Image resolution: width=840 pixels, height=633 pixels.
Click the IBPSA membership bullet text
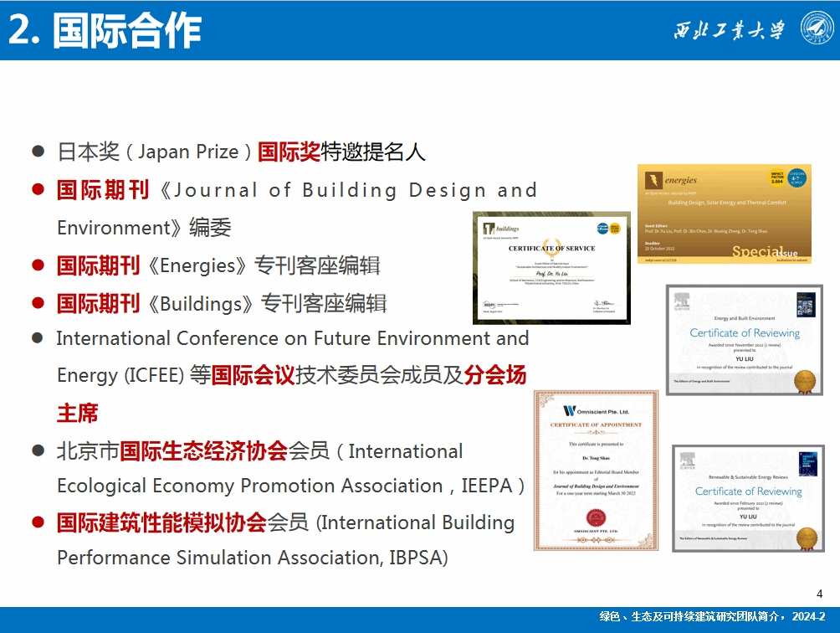(284, 539)
